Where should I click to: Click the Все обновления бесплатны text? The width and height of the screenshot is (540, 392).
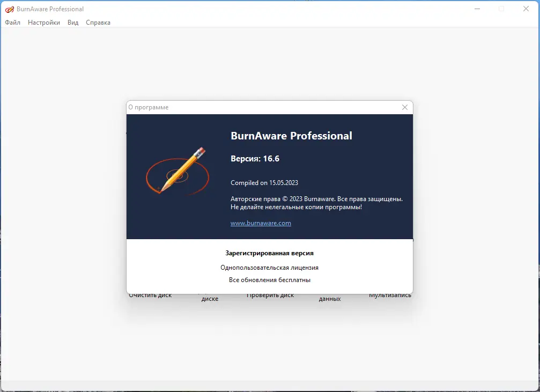pyautogui.click(x=269, y=279)
